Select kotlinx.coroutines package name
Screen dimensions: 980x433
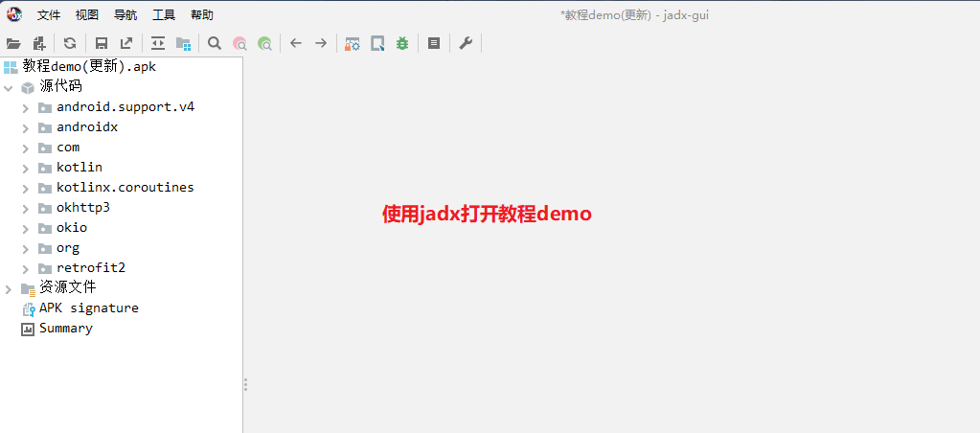pos(125,187)
